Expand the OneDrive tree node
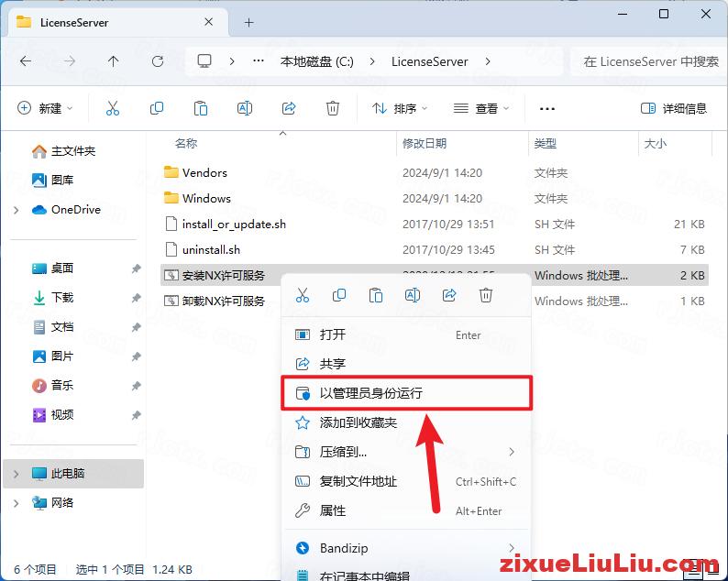The image size is (728, 581). pyautogui.click(x=17, y=210)
